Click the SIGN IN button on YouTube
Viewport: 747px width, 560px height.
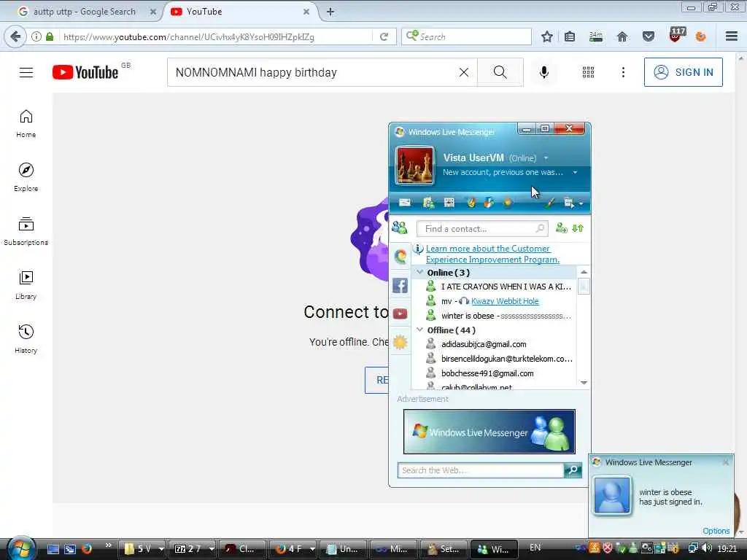pos(683,72)
